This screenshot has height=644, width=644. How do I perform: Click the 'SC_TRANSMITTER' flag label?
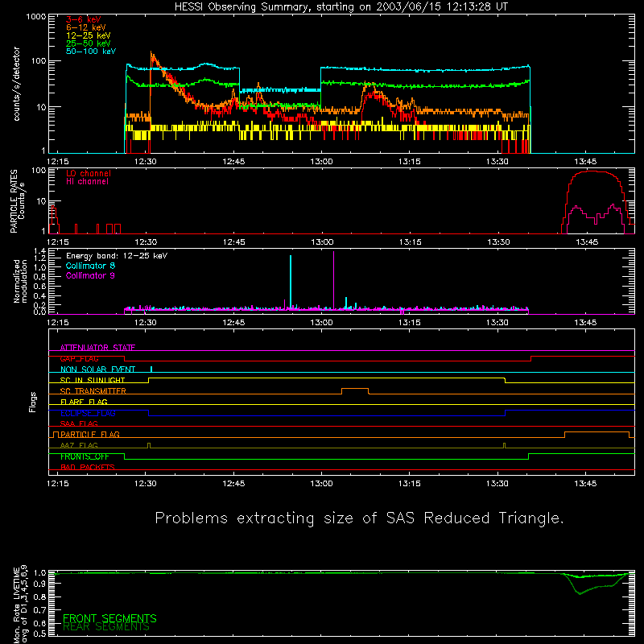point(93,390)
